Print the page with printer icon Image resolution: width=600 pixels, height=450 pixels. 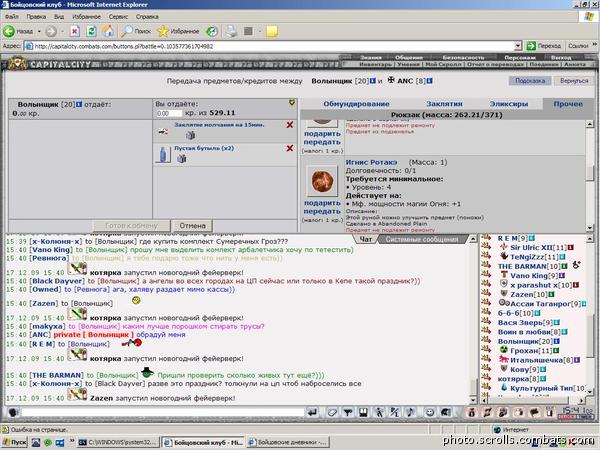click(231, 31)
